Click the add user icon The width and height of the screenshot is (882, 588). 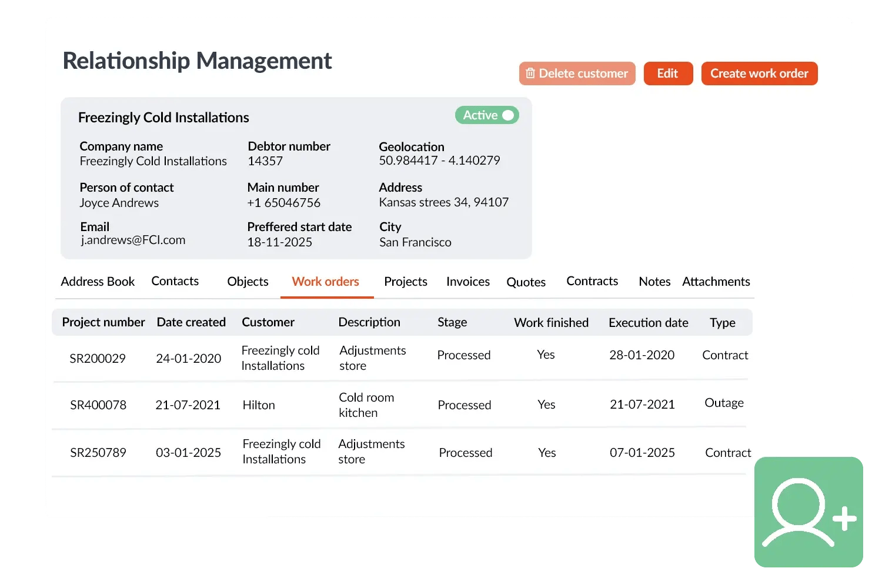[808, 512]
